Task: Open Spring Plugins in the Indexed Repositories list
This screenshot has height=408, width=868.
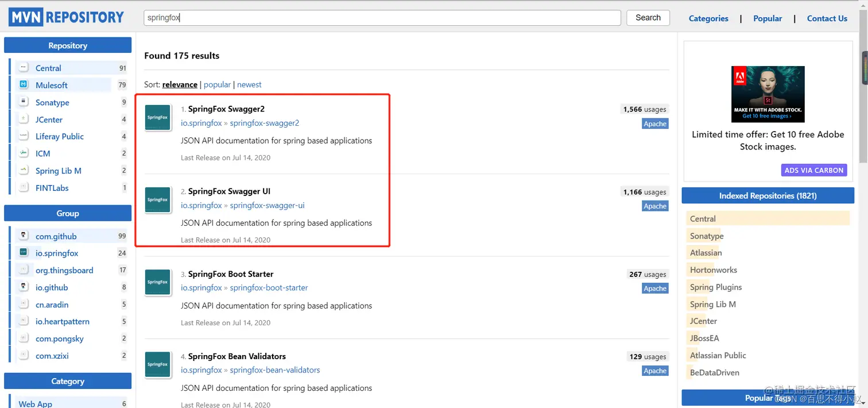Action: (716, 287)
